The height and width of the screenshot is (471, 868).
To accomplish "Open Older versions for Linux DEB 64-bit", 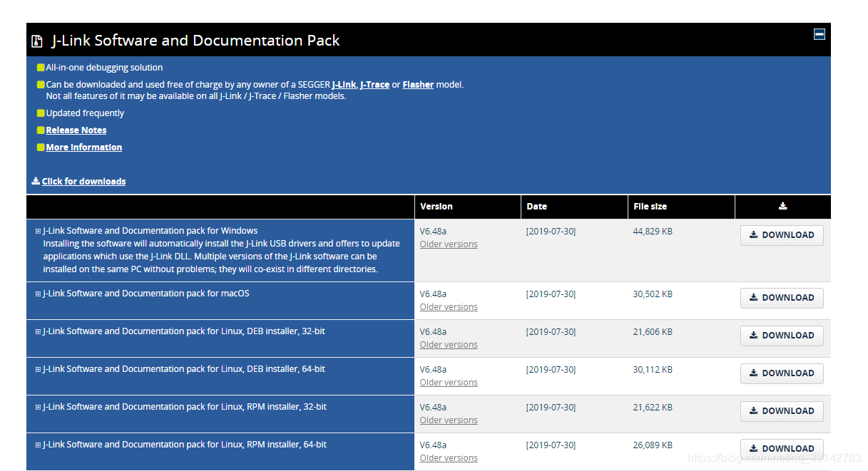I will pos(449,383).
